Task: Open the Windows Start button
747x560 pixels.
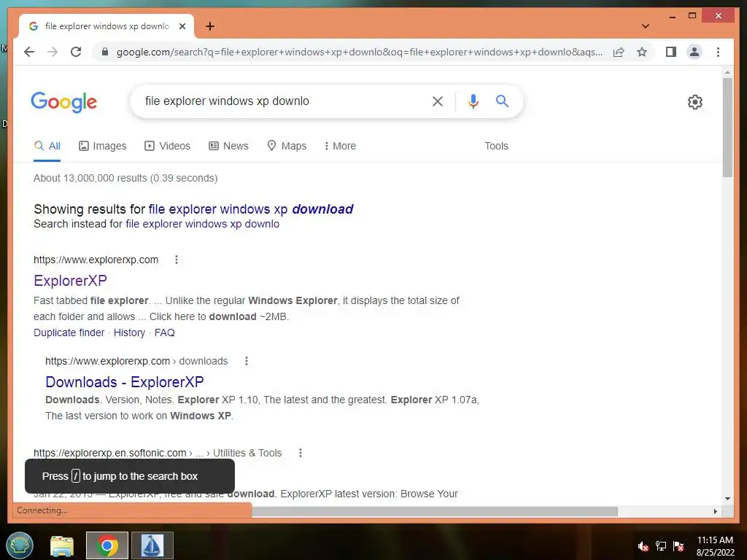Action: 19,545
